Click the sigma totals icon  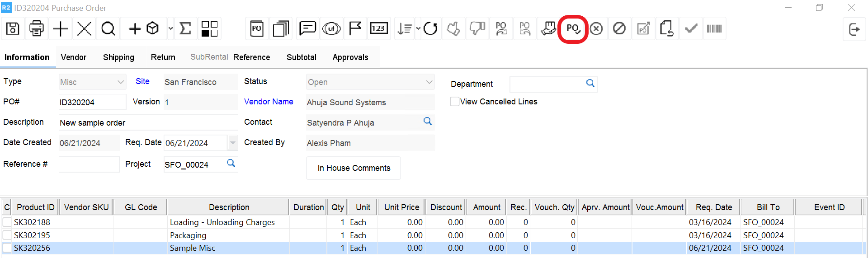click(x=185, y=29)
